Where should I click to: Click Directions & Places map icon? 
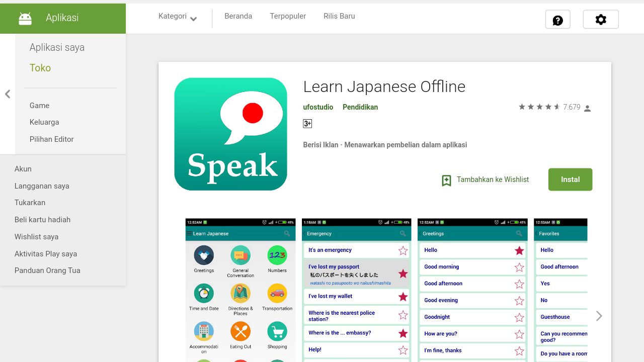[x=240, y=294]
